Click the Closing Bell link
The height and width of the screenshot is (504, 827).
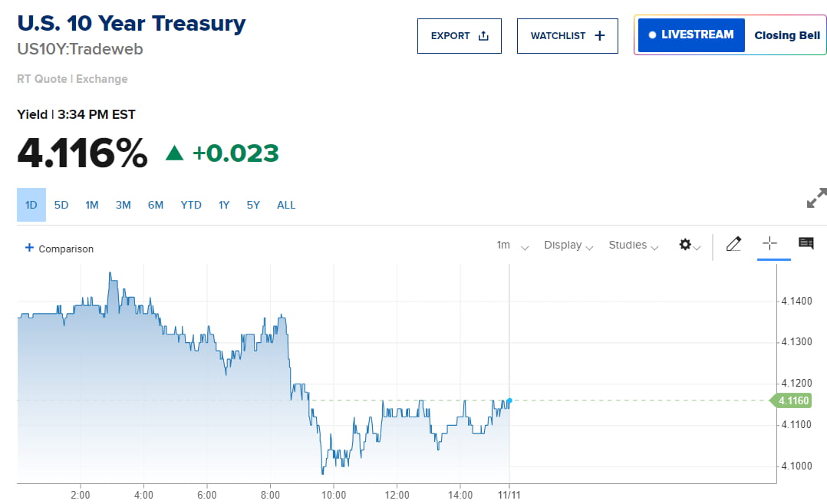pos(786,35)
